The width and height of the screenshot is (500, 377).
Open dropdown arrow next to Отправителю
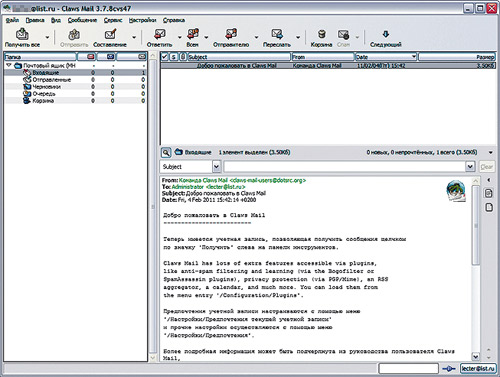tap(256, 37)
